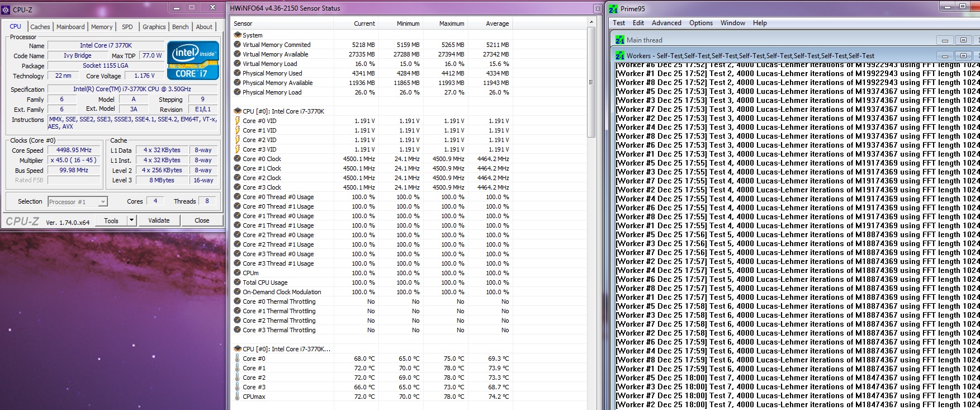Click the clock icon beside Core #0 Clock
The image size is (980, 410).
(238, 158)
